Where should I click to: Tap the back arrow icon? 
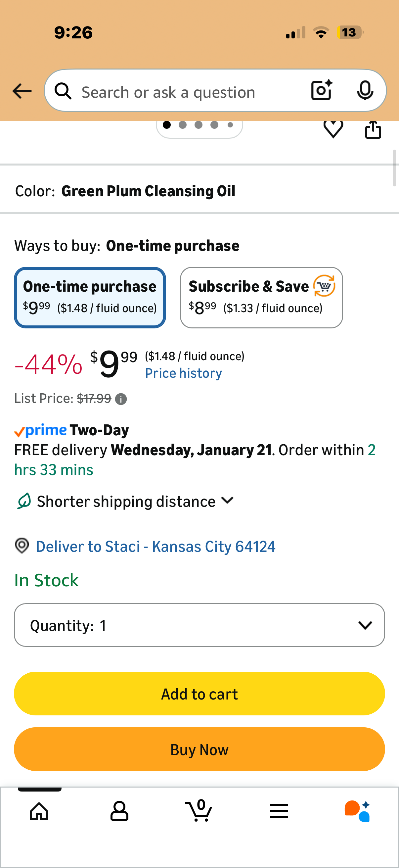(x=22, y=91)
